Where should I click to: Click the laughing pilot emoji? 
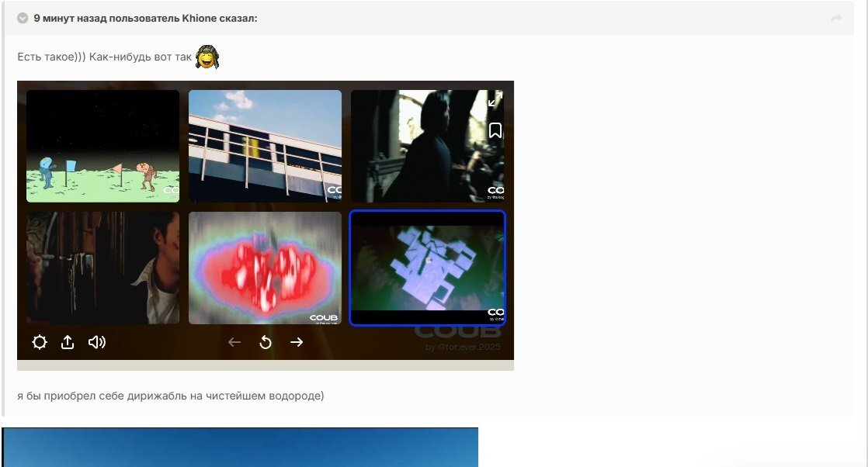click(x=207, y=57)
